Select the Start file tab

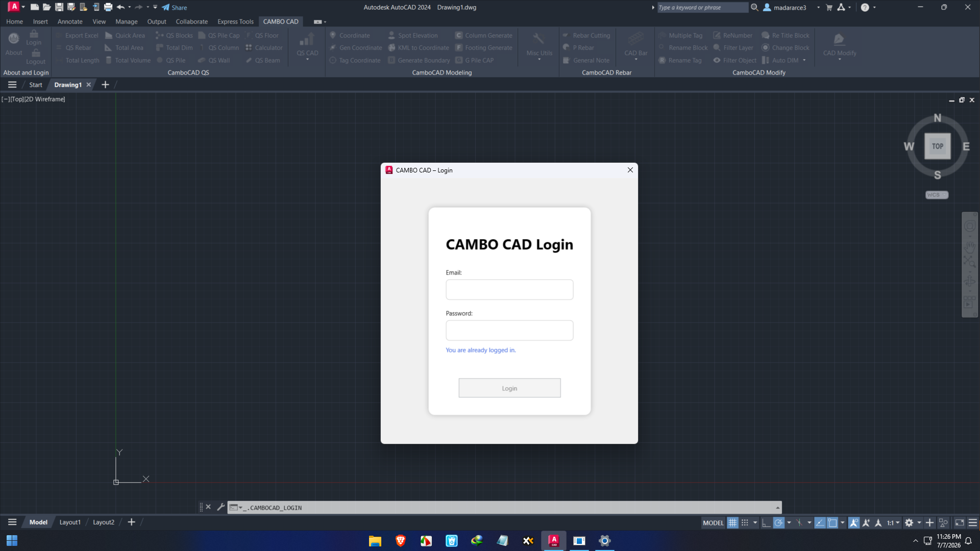36,85
